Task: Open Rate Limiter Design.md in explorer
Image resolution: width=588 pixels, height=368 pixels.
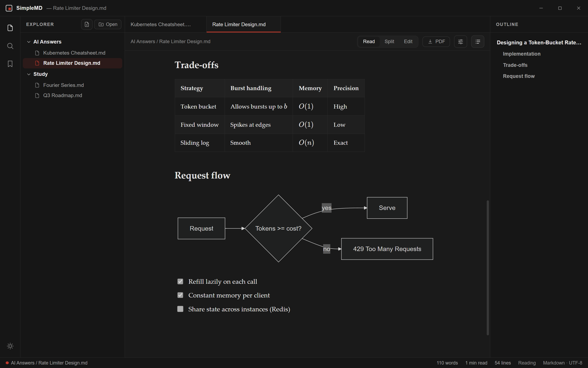Action: point(72,63)
